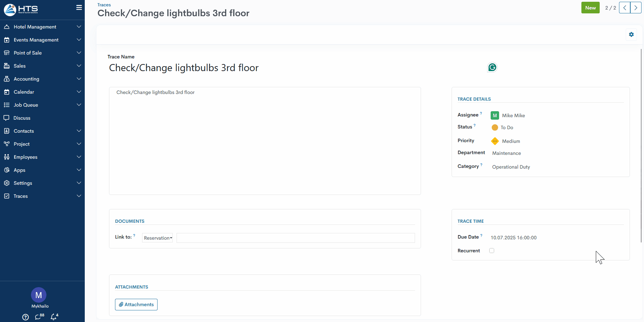Go to the next trace record arrow
644x322 pixels.
coord(636,8)
